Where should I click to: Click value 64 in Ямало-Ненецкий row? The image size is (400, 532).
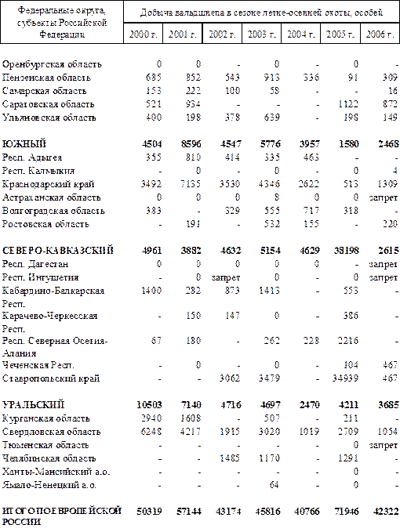pos(275,485)
